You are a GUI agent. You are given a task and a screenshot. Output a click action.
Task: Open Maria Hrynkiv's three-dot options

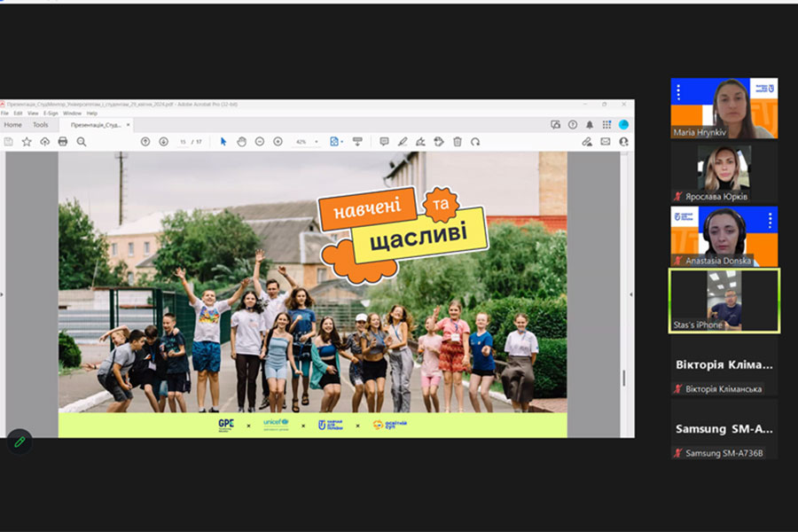pos(678,91)
